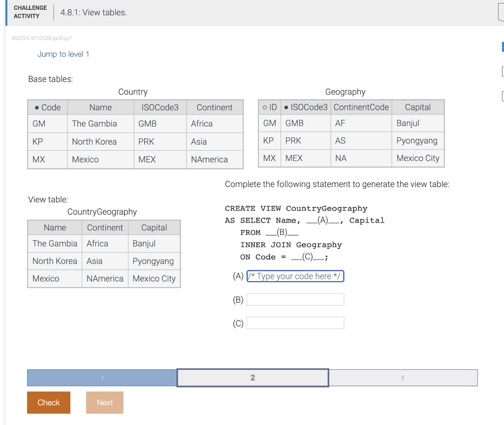Select Banjul cell in CountryGeography view table
This screenshot has height=425, width=504.
pyautogui.click(x=154, y=244)
